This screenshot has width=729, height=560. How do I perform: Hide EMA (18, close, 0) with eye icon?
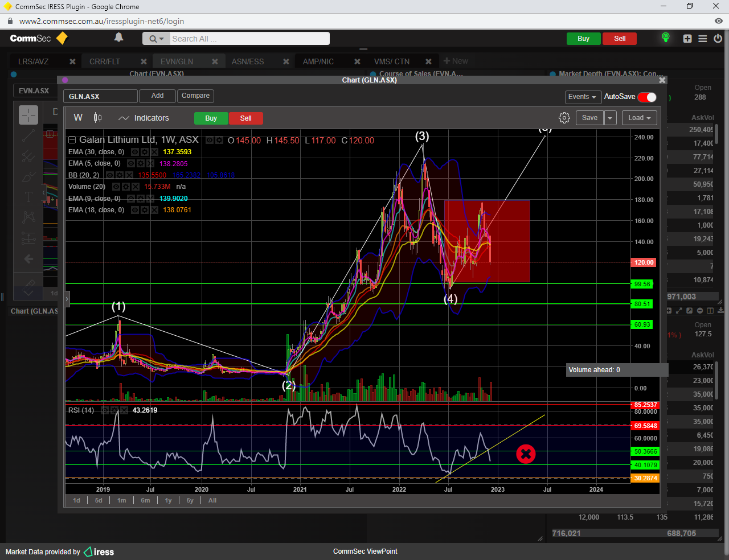click(135, 210)
